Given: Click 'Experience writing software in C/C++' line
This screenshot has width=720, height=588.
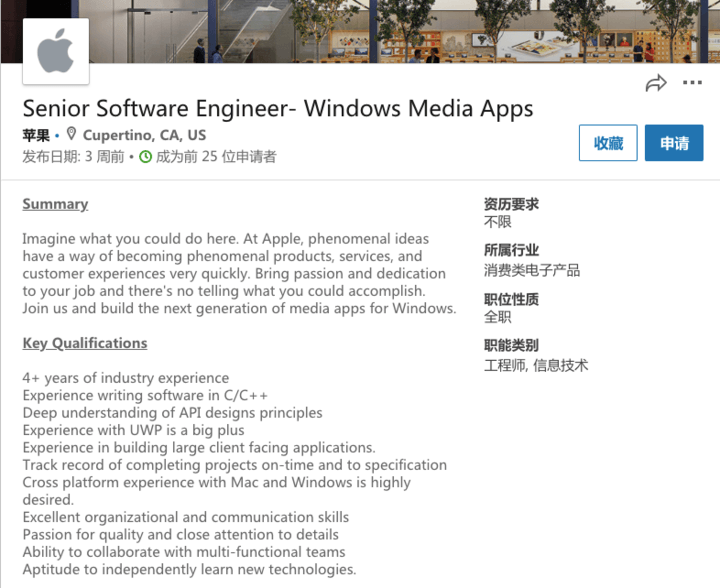Looking at the screenshot, I should click(145, 395).
